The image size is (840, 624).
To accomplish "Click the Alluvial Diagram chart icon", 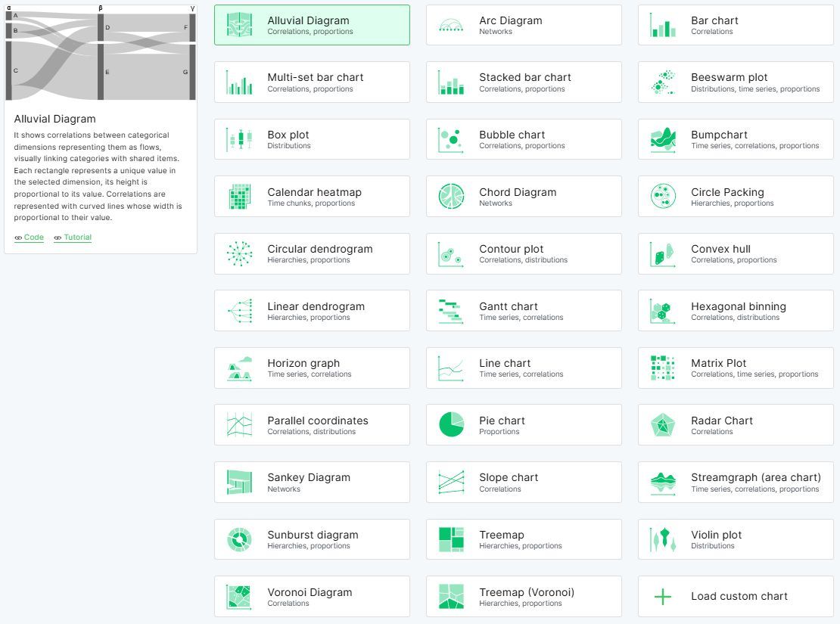I will (x=239, y=25).
